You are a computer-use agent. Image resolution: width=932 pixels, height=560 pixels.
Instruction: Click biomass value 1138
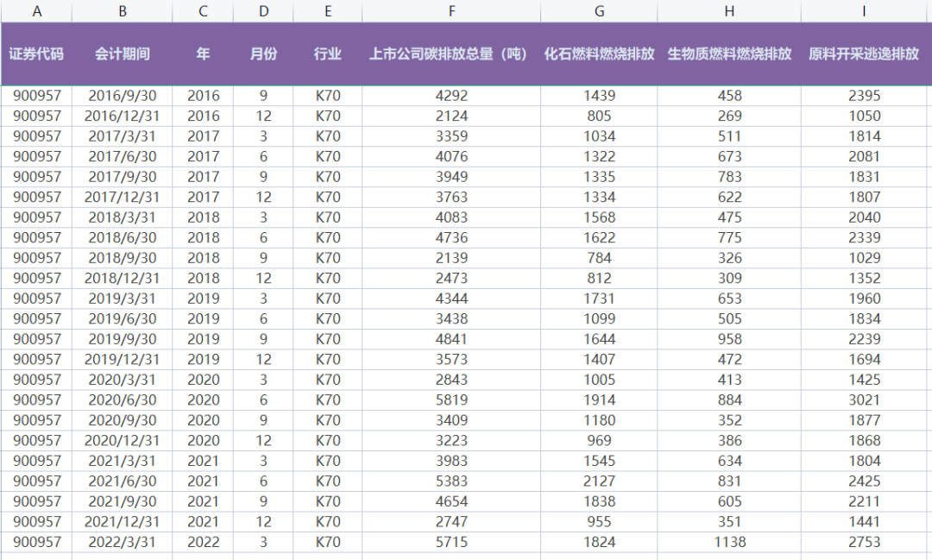(x=728, y=542)
